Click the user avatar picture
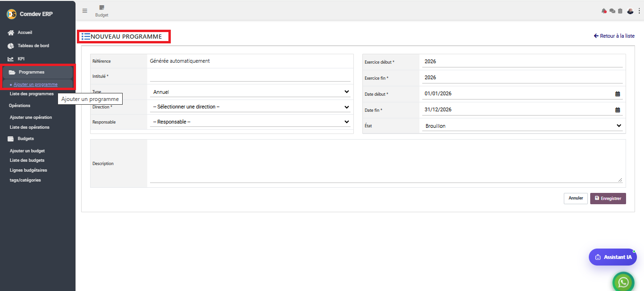 630,11
